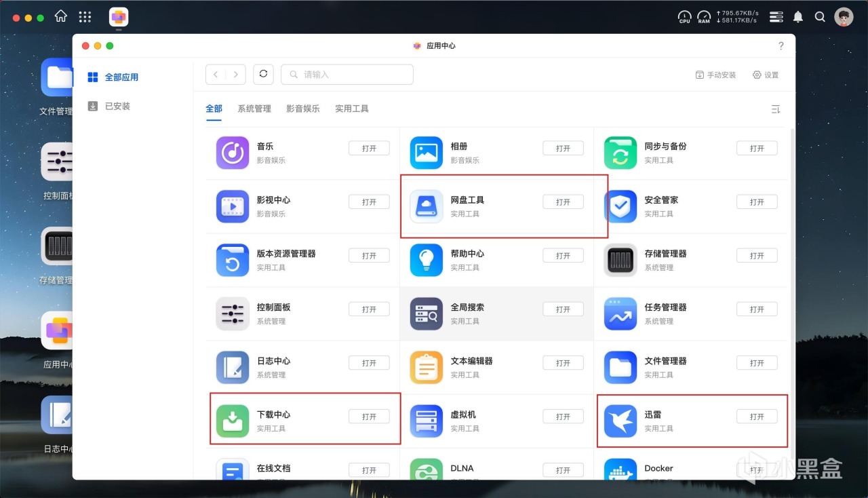Click the 打开 button for 影视中心
Screen dimensions: 868x498
pos(369,202)
